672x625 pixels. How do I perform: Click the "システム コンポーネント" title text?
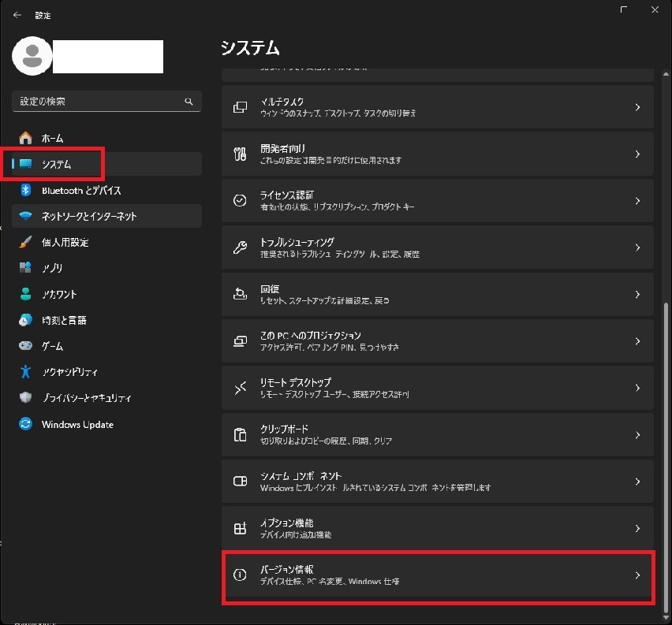tap(301, 476)
